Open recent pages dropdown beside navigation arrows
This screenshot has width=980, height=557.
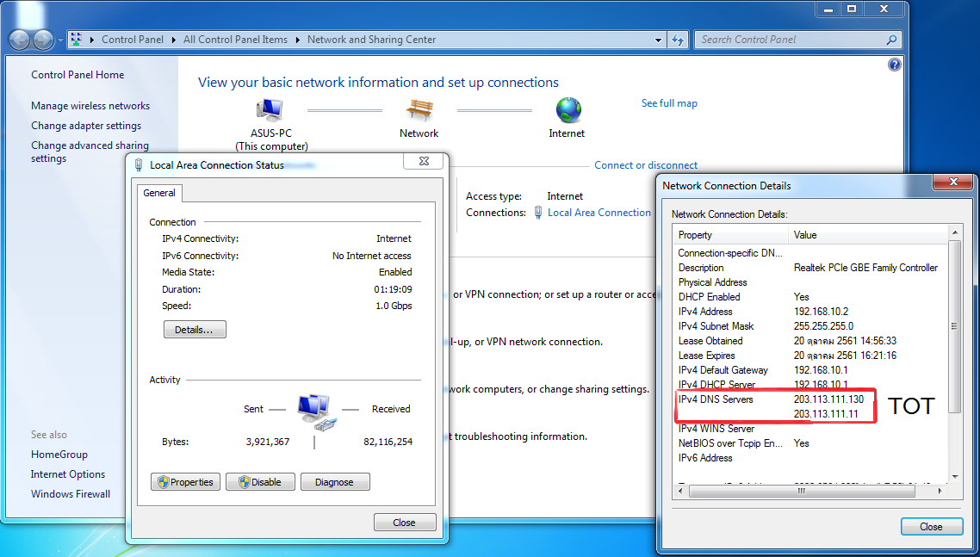point(60,40)
